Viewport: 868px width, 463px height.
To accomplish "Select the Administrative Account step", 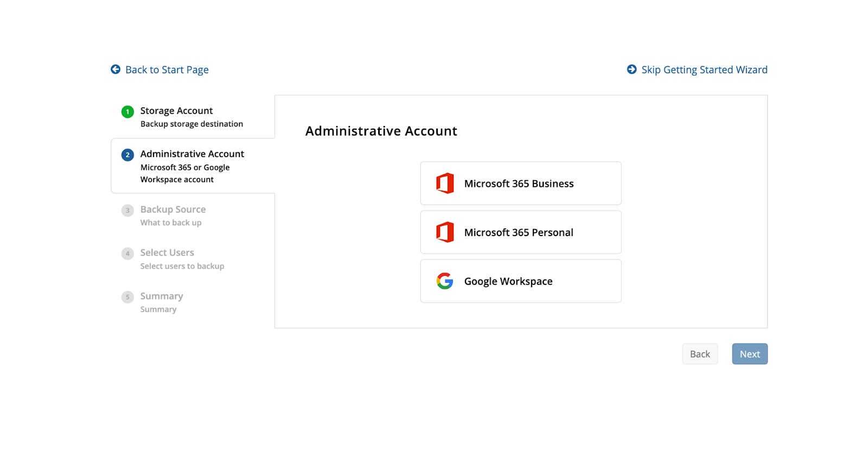I will (193, 166).
